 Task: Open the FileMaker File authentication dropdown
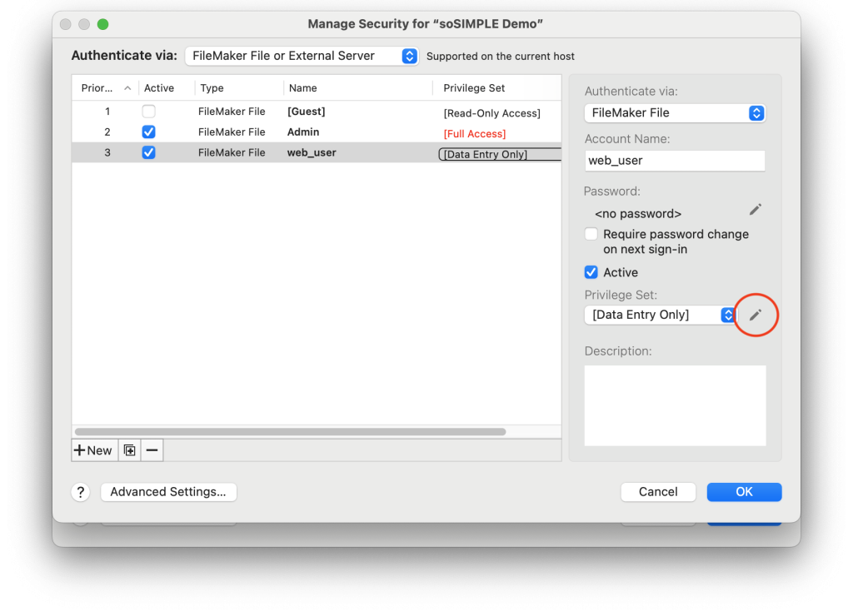pos(674,112)
